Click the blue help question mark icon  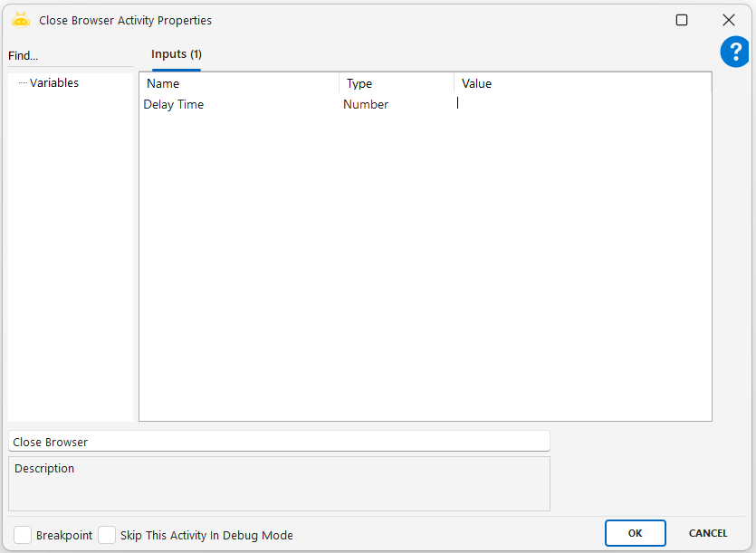(x=734, y=52)
